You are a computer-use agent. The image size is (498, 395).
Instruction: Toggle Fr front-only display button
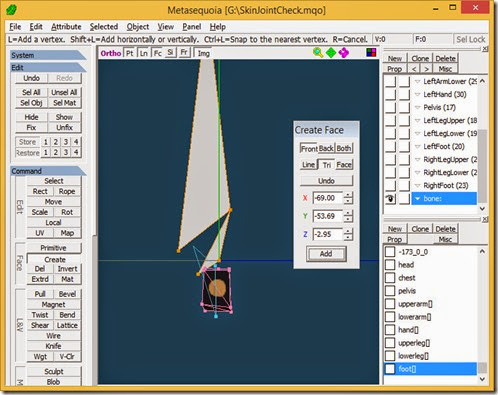184,53
